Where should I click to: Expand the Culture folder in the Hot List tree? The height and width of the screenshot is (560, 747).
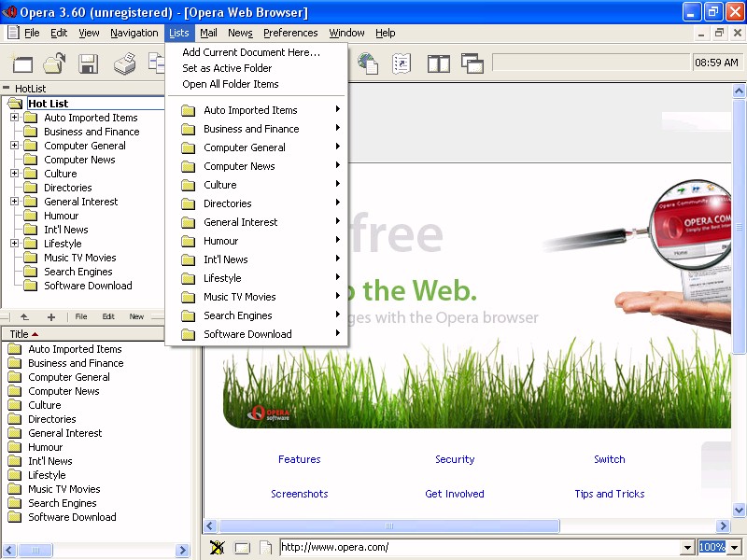[x=15, y=174]
